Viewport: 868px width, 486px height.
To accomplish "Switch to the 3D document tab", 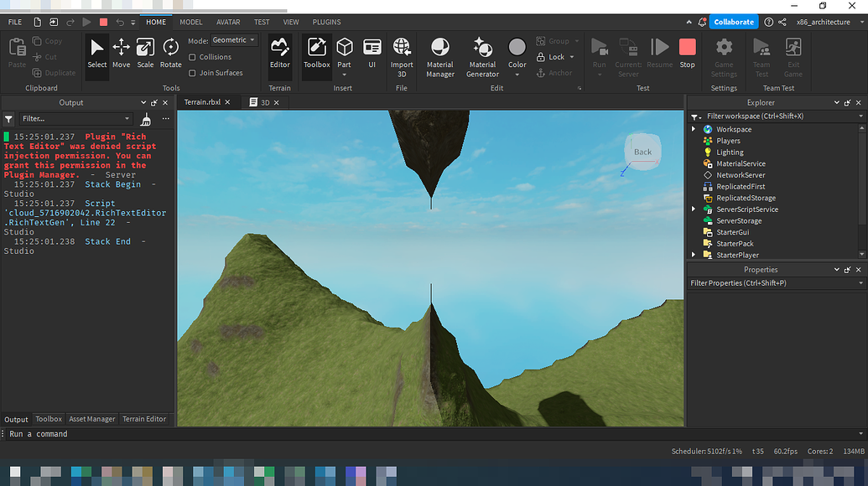I will coord(264,102).
